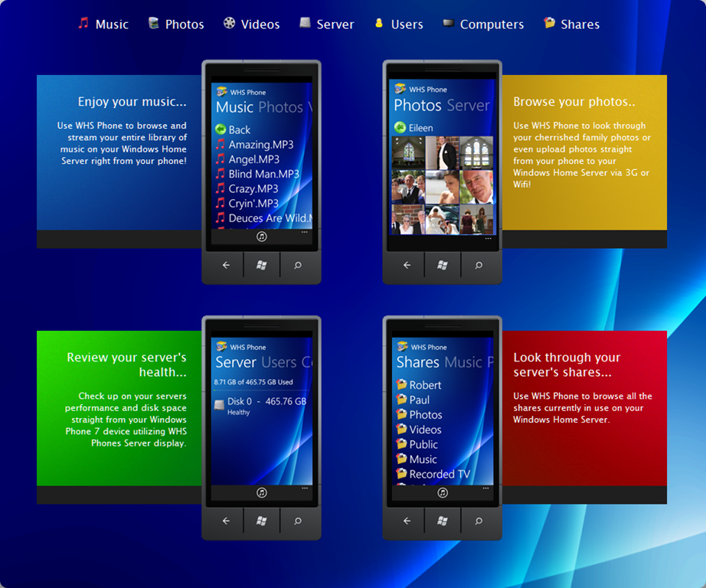This screenshot has height=588, width=706.
Task: Click the "Review your server's health..." heading
Action: click(126, 364)
